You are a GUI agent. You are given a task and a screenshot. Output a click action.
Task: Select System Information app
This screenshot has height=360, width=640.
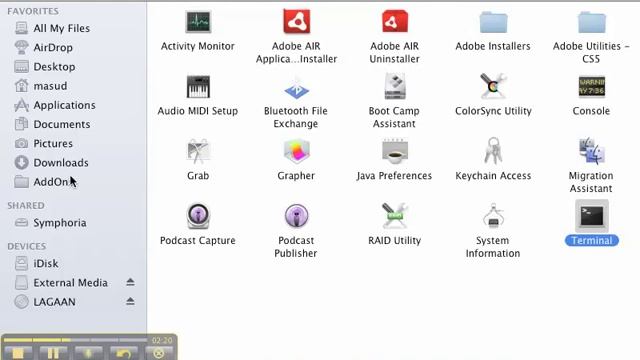(493, 216)
